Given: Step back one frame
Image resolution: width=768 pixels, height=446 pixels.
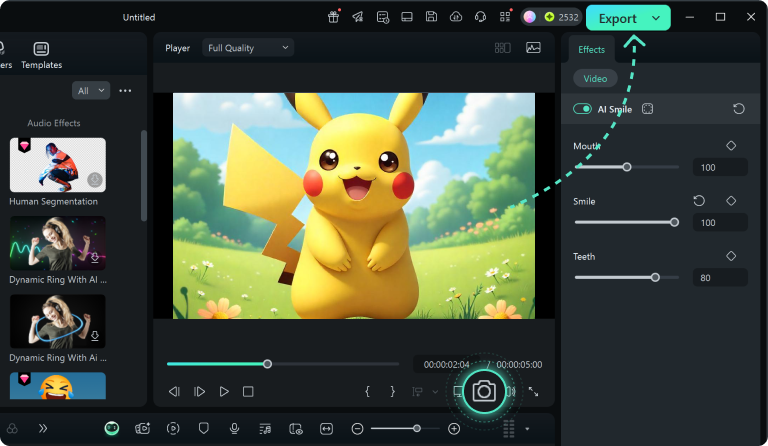Looking at the screenshot, I should click(174, 392).
